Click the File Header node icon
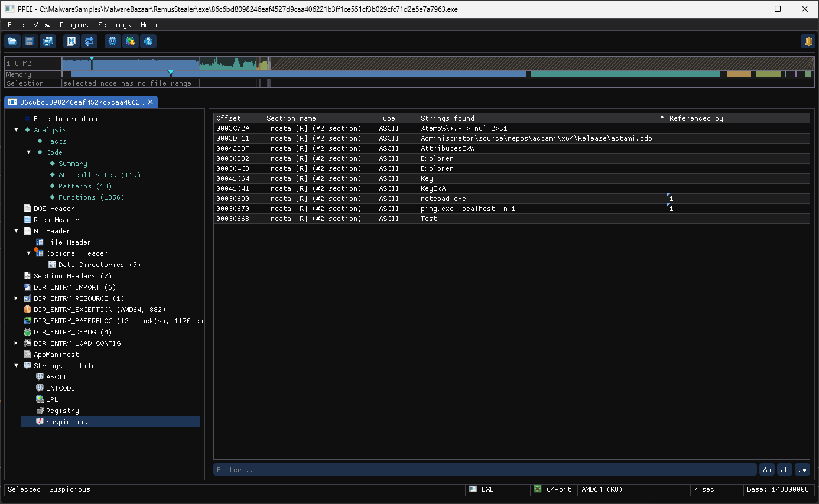The image size is (819, 504). pyautogui.click(x=40, y=242)
